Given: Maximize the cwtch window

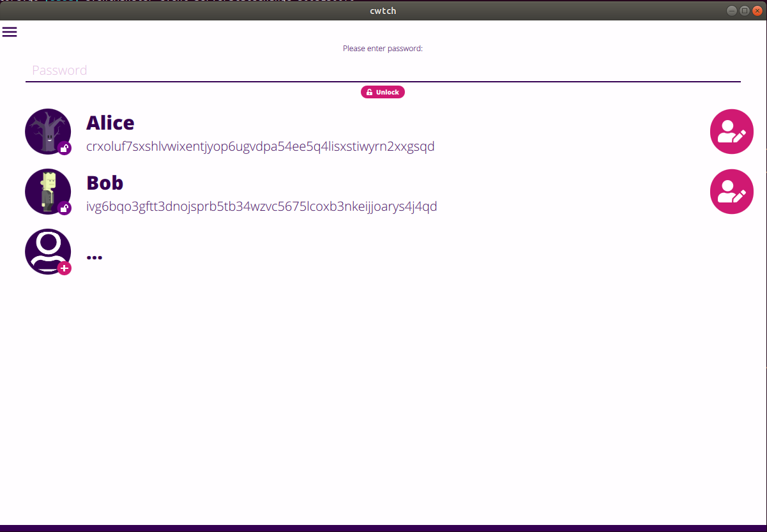Looking at the screenshot, I should tap(745, 11).
